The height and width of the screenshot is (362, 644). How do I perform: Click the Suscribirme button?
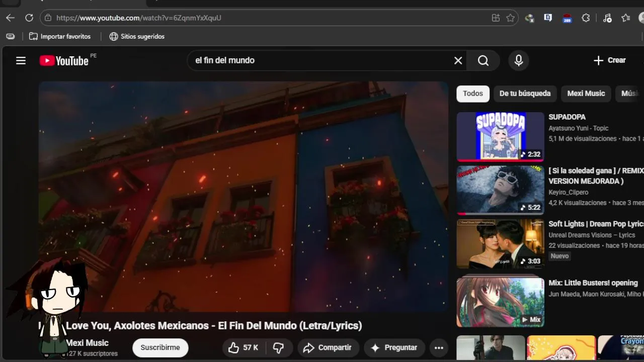coord(160,347)
